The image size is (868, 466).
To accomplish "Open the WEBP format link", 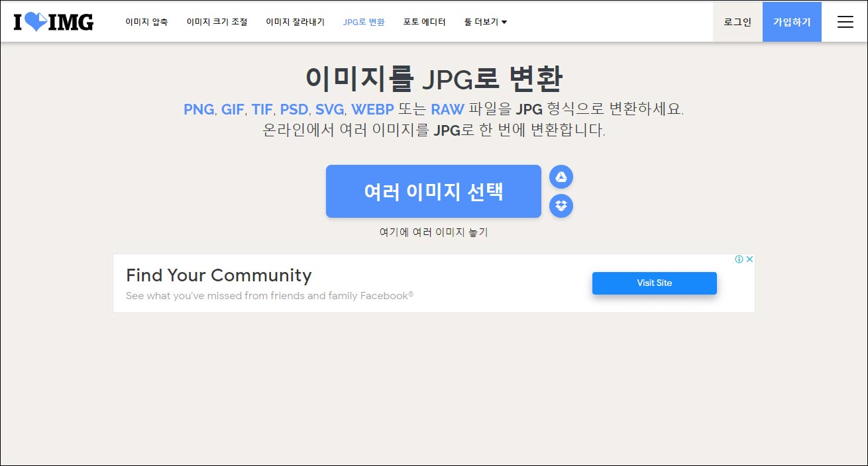I will click(x=372, y=109).
